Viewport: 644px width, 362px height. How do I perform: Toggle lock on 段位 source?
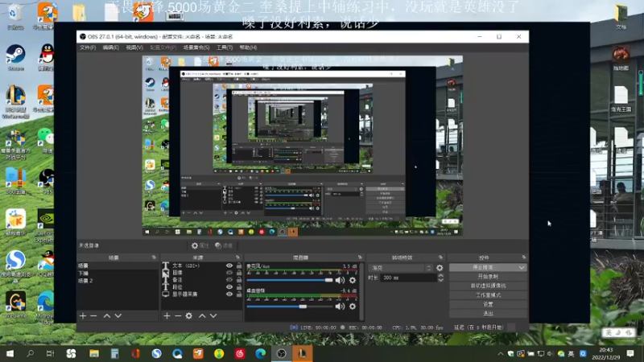click(239, 287)
